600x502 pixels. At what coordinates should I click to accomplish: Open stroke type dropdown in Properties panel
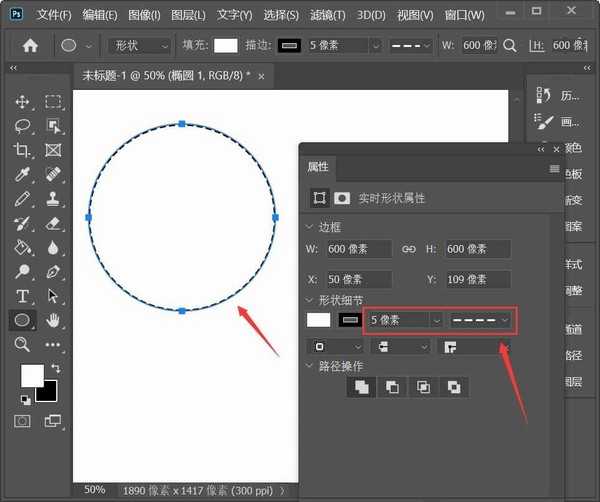[480, 319]
